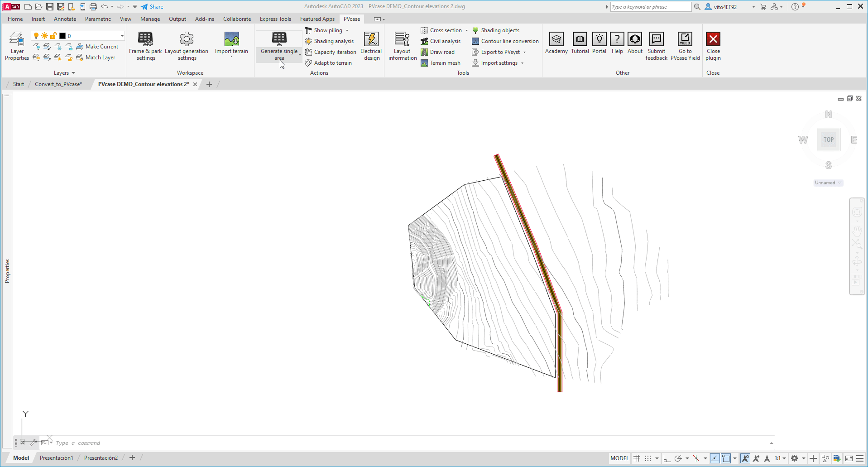Toggle layer 0 lock icon
The height and width of the screenshot is (467, 868).
click(x=53, y=36)
